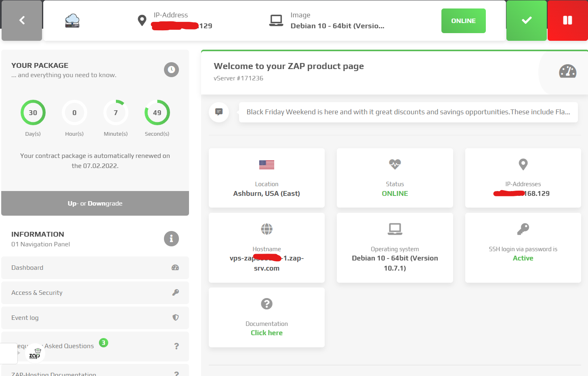Click the USA flag in Location card
Screen dimensions: 588x376
pos(267,164)
